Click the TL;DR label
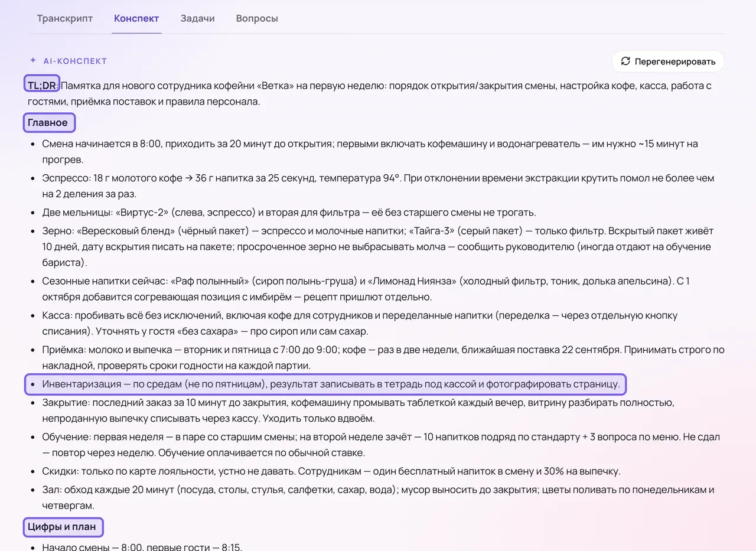Image resolution: width=756 pixels, height=551 pixels. click(x=42, y=86)
